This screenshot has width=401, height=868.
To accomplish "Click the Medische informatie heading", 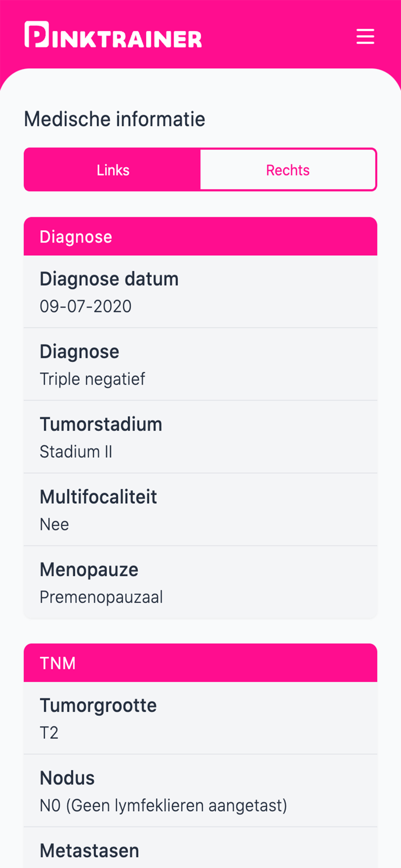I will tap(115, 119).
